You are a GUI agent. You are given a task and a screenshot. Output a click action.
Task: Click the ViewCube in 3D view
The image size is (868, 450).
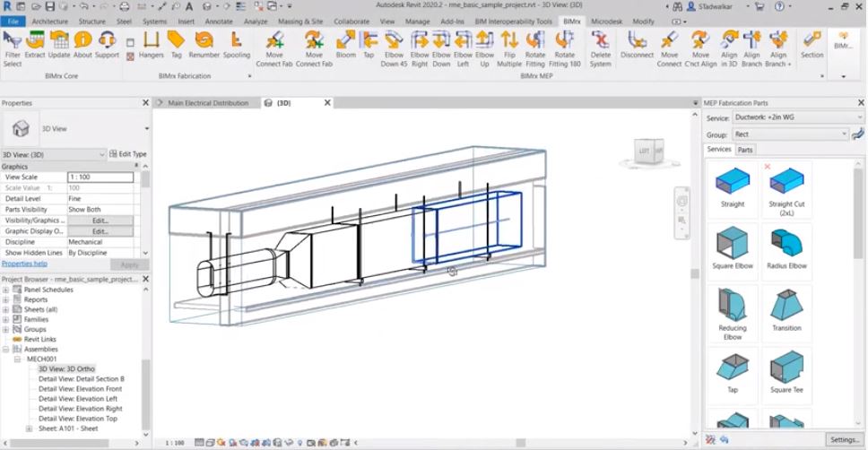point(649,151)
